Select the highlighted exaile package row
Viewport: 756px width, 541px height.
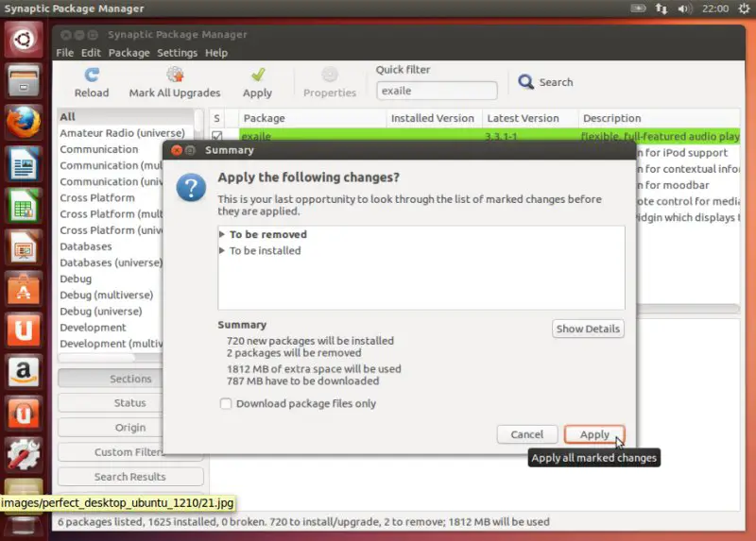(x=474, y=135)
